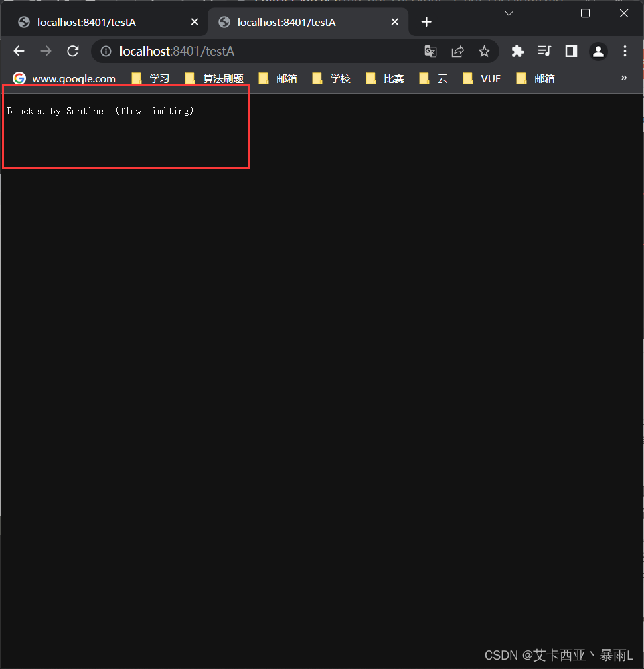Bookmark this tab with the star
Image resolution: width=644 pixels, height=669 pixels.
pyautogui.click(x=484, y=52)
